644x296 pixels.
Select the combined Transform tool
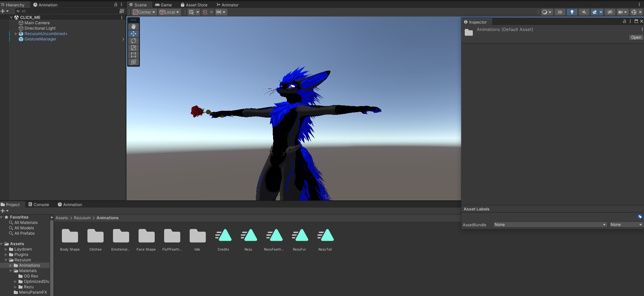(x=134, y=62)
